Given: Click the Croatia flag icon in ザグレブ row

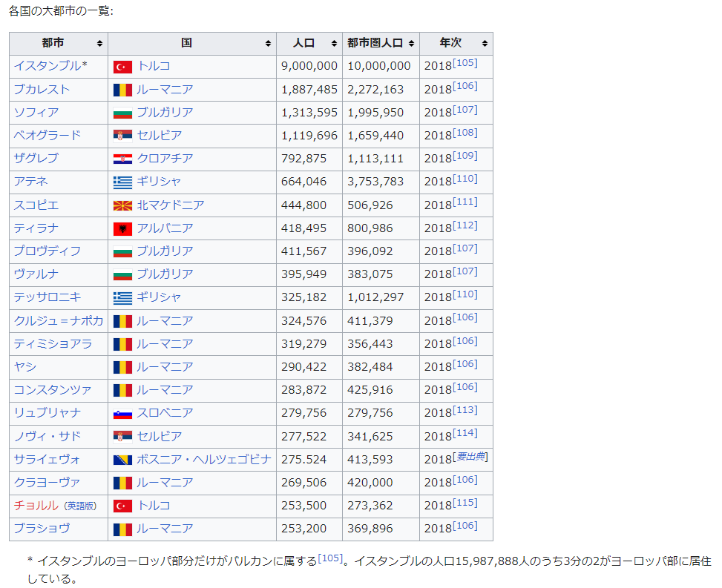Looking at the screenshot, I should 122,159.
